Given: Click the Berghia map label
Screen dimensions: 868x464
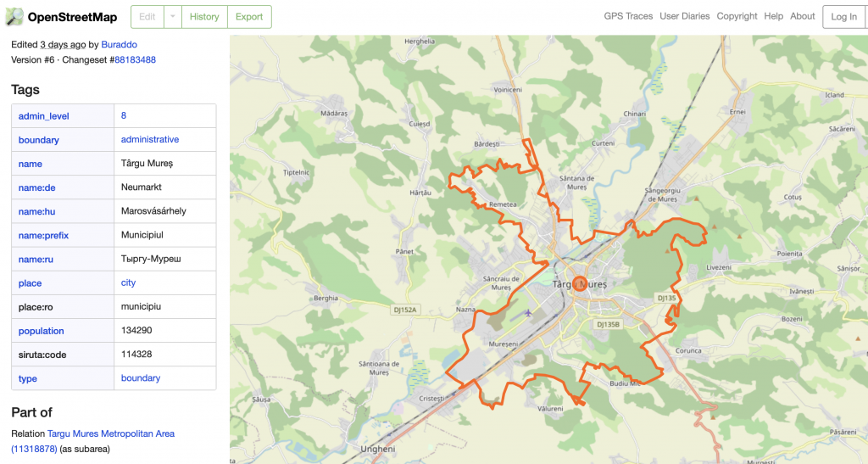Looking at the screenshot, I should [325, 298].
